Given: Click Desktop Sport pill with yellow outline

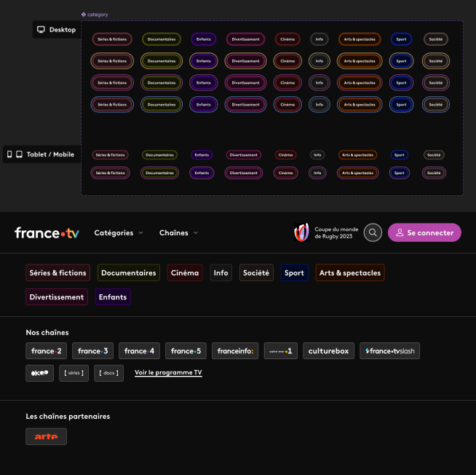Looking at the screenshot, I should 401,61.
